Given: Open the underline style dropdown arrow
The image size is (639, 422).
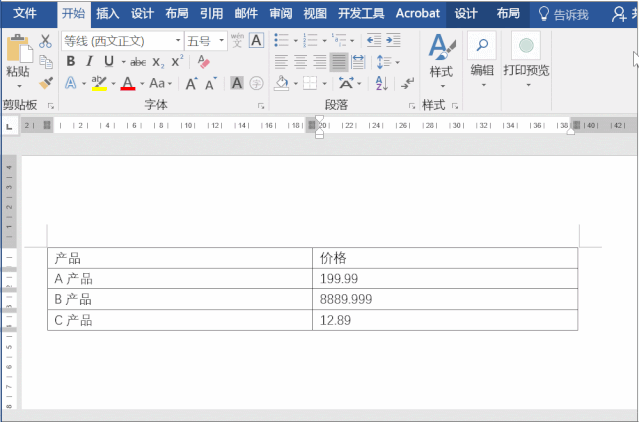Looking at the screenshot, I should click(x=123, y=62).
